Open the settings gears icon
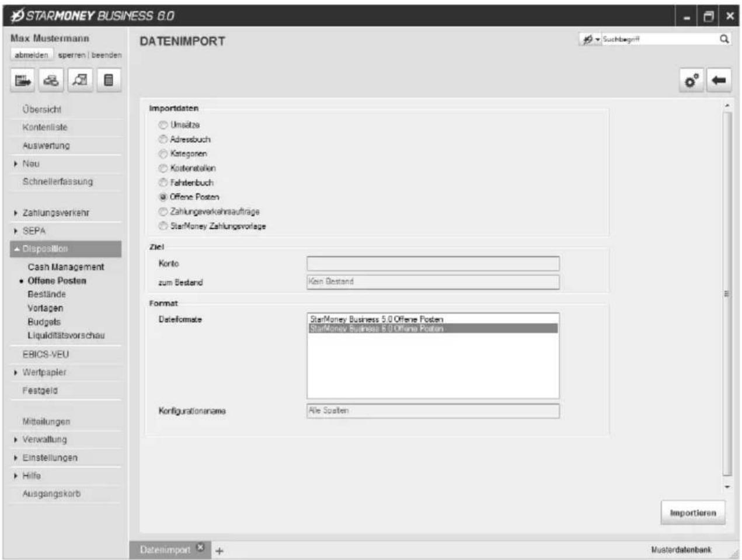 [692, 81]
